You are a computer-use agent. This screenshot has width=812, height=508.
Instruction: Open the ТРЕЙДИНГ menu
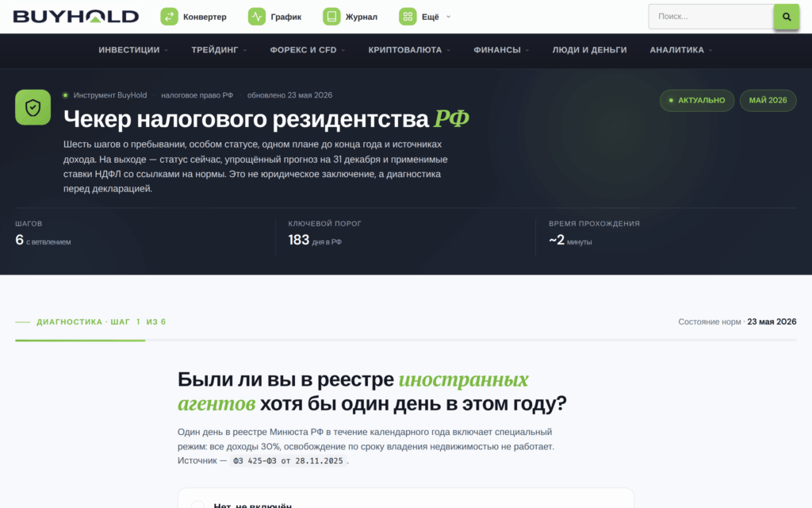tap(214, 50)
